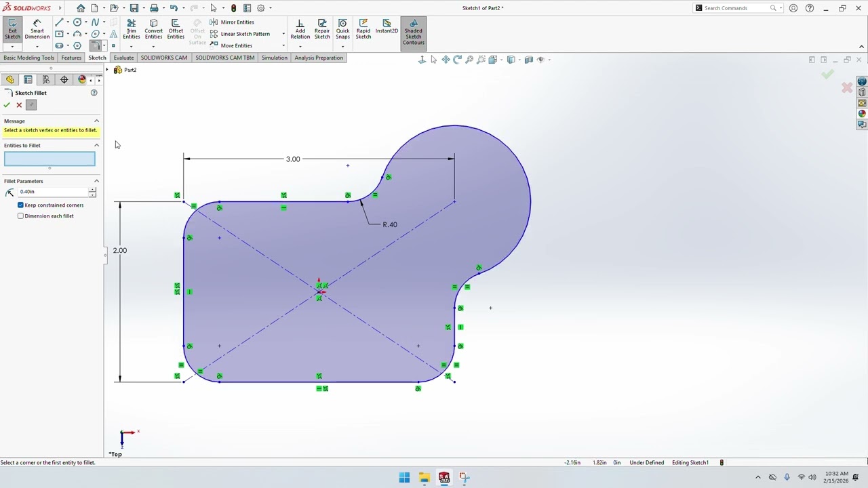This screenshot has height=488, width=868.
Task: Open the DimXpertManager crosshair tab
Action: (64, 79)
